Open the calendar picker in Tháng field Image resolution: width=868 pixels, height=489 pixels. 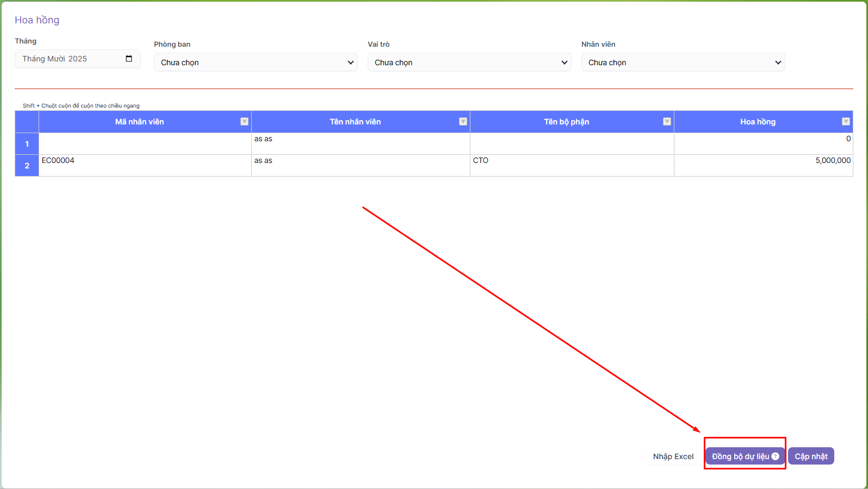point(129,59)
